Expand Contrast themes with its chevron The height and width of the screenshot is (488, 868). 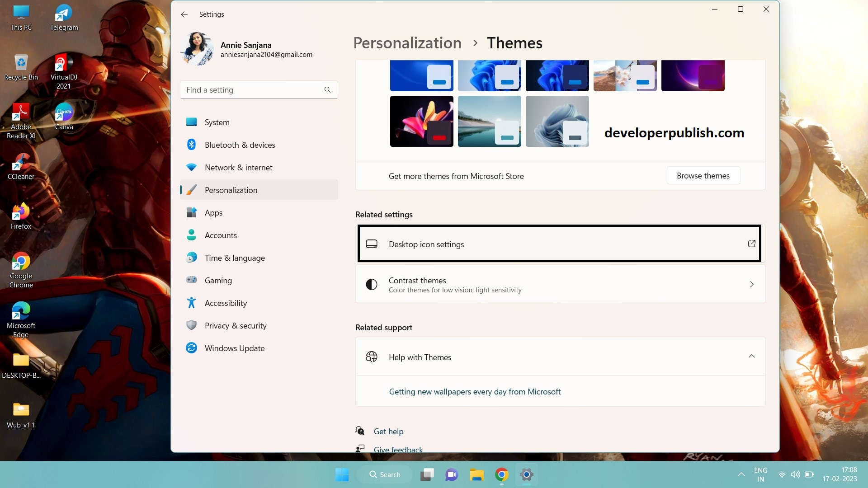752,284
